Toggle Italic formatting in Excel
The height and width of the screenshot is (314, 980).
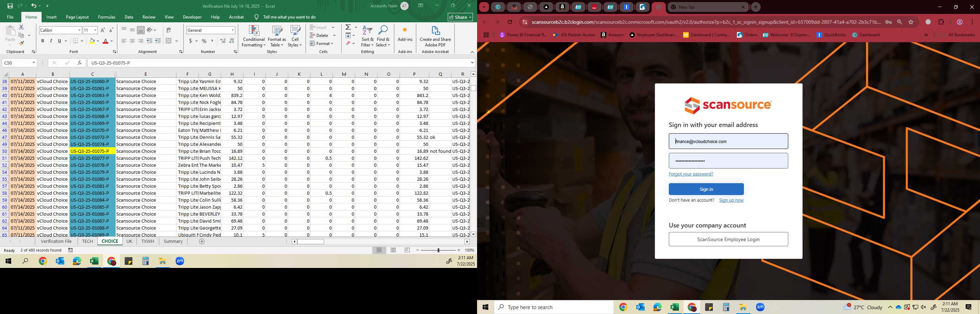pyautogui.click(x=51, y=41)
